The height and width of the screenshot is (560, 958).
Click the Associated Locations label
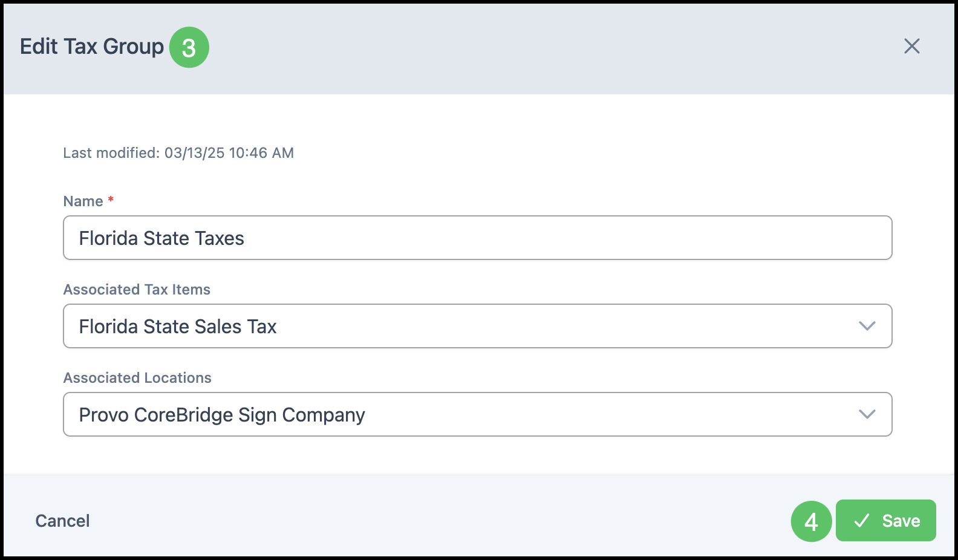(x=137, y=378)
